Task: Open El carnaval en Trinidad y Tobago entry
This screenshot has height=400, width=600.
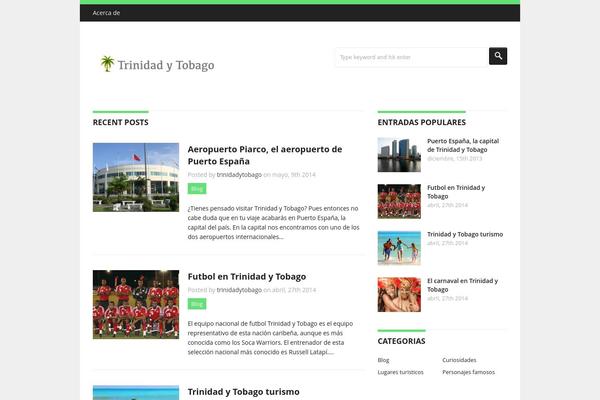Action: pyautogui.click(x=462, y=285)
